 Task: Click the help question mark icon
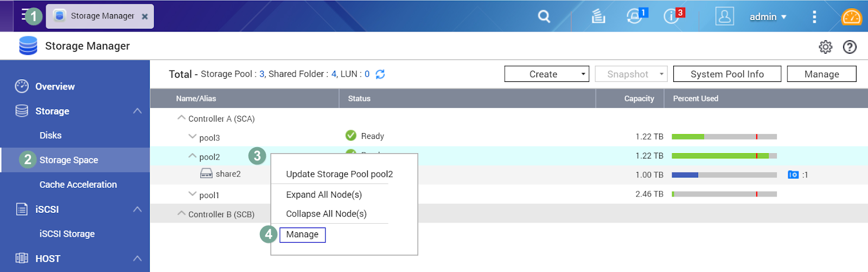(850, 47)
